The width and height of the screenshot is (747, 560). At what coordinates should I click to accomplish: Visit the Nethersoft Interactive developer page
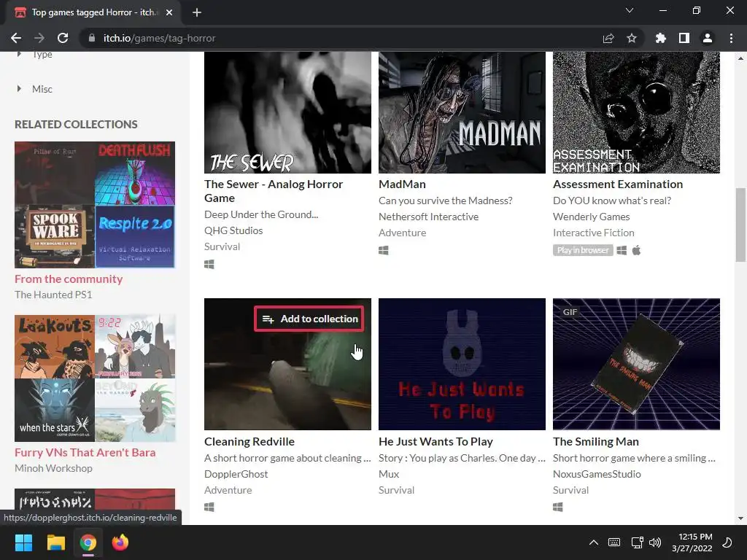[x=428, y=217]
